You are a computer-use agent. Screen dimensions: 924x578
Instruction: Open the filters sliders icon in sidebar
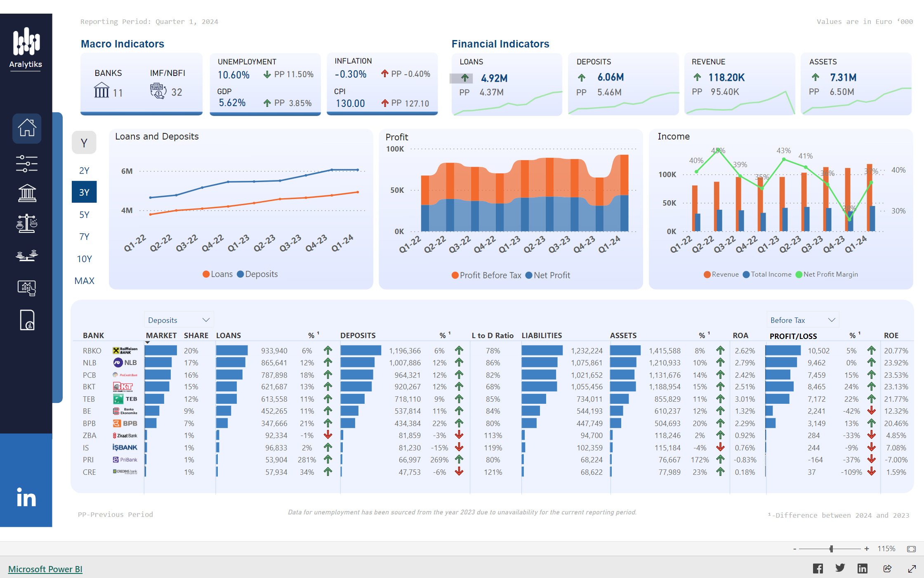pos(27,163)
